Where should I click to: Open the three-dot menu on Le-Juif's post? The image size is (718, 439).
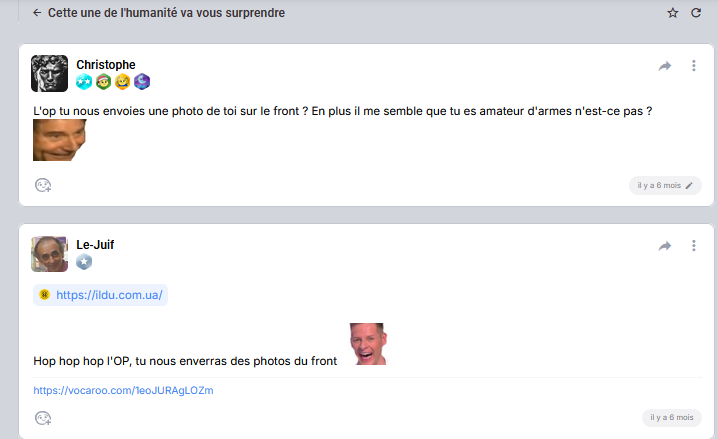point(694,246)
